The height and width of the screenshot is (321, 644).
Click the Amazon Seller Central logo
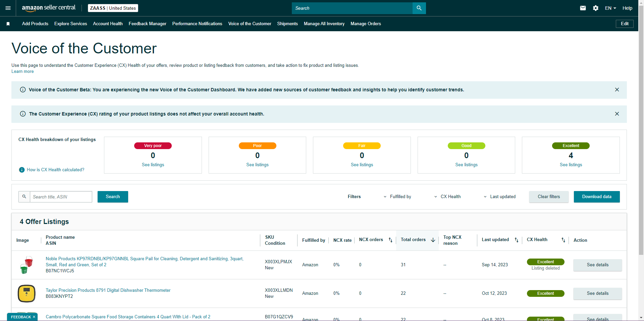click(49, 8)
